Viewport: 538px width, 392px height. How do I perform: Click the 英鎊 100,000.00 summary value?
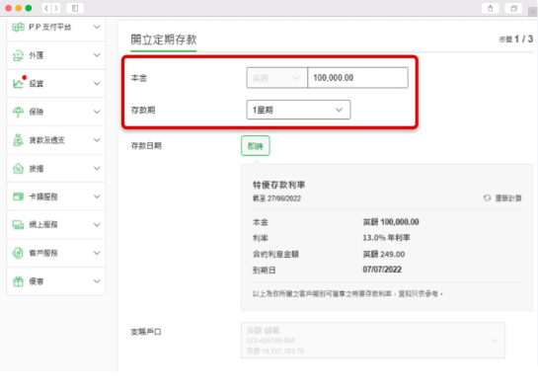(391, 222)
